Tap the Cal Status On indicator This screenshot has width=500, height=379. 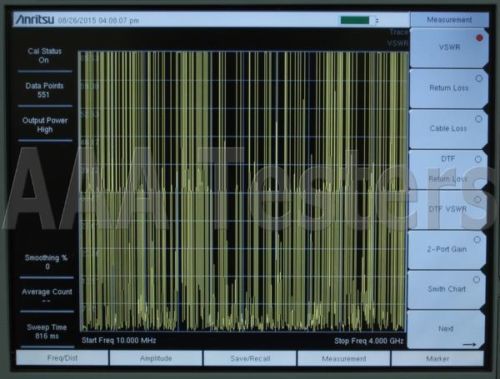[44, 56]
